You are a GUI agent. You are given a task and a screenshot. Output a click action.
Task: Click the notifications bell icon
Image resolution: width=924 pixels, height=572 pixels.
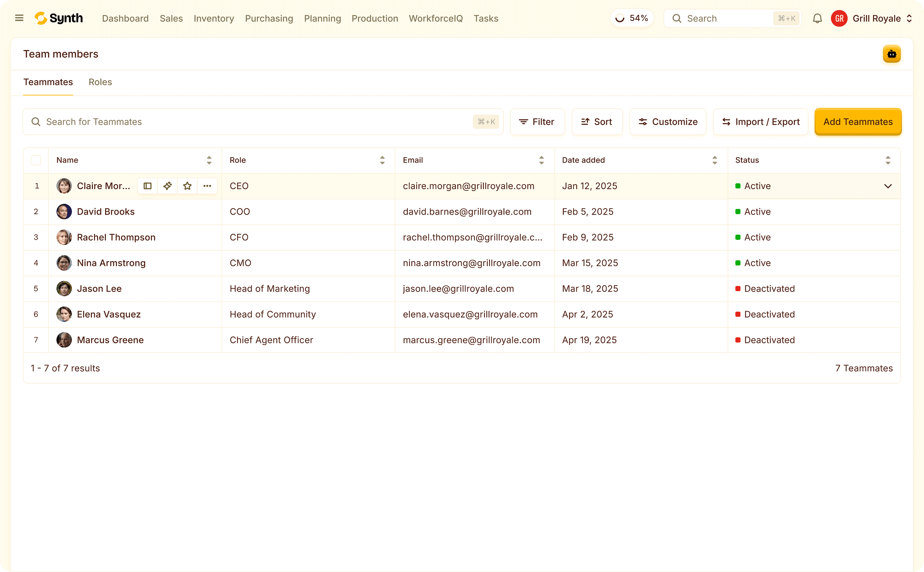click(x=817, y=18)
